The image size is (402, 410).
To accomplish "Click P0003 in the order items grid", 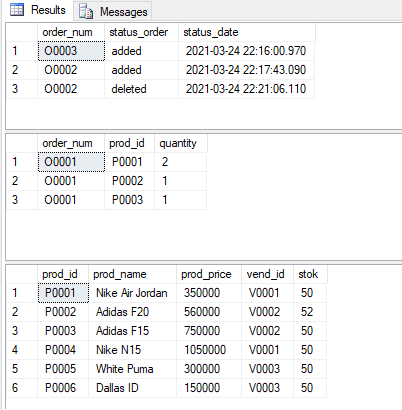I will click(x=129, y=200).
